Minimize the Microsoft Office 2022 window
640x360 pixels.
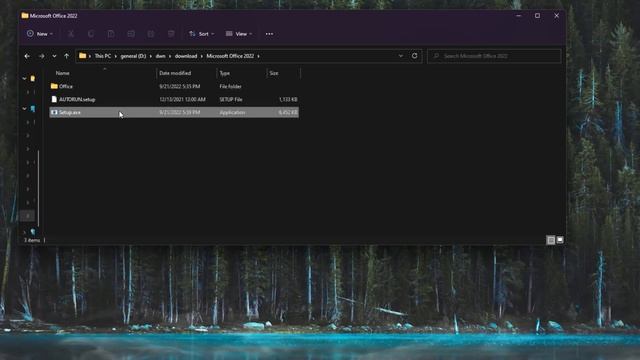519,16
